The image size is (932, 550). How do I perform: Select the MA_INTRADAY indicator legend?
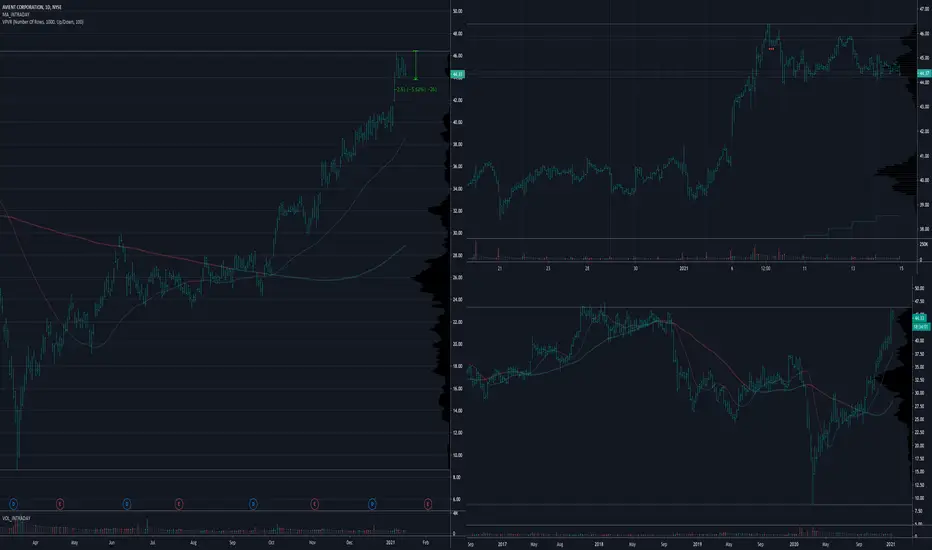tap(15, 14)
